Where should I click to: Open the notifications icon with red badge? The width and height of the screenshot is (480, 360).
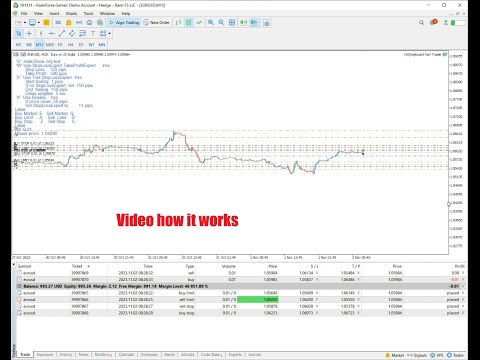click(x=433, y=22)
